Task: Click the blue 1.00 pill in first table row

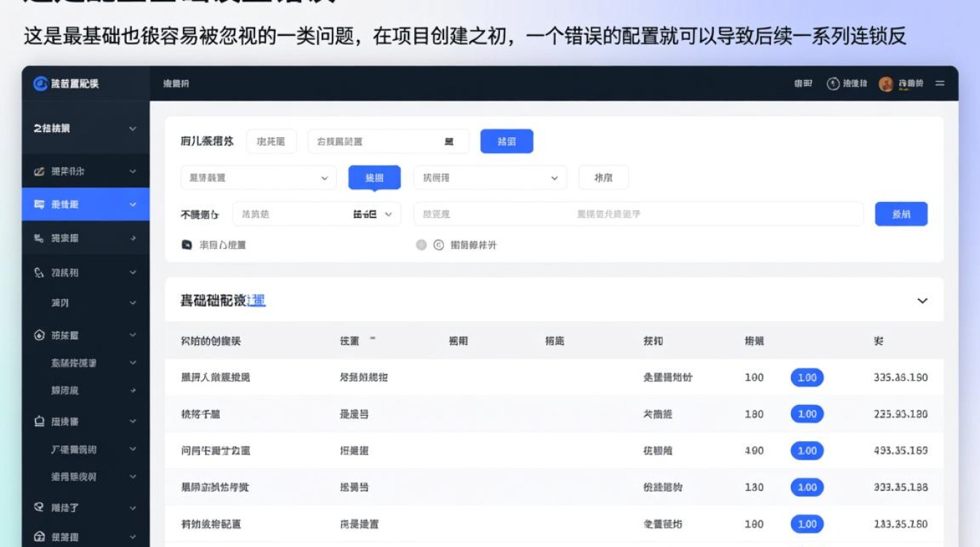Action: pyautogui.click(x=806, y=378)
